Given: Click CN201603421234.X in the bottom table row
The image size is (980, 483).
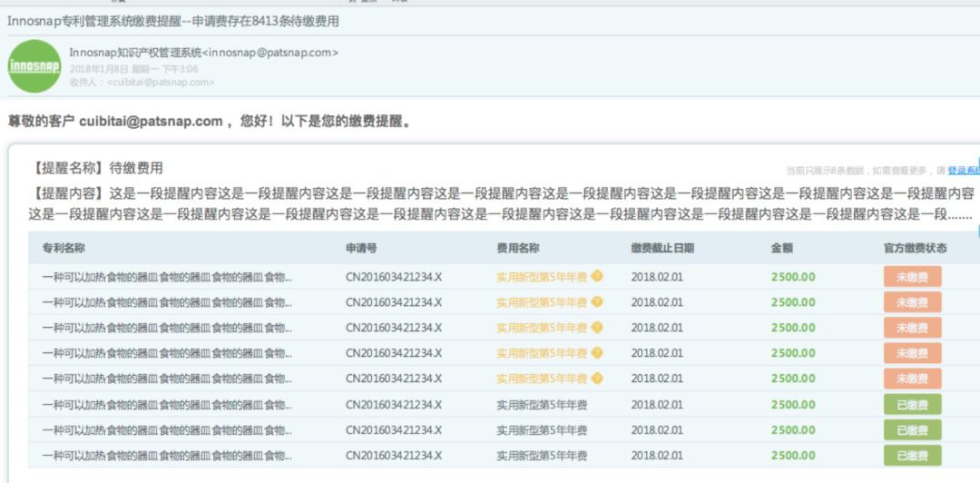Looking at the screenshot, I should (x=394, y=456).
